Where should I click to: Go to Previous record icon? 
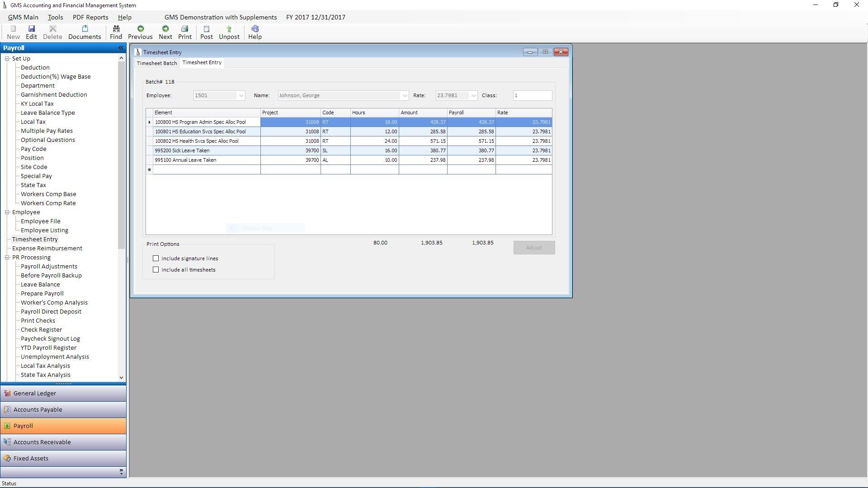point(140,32)
